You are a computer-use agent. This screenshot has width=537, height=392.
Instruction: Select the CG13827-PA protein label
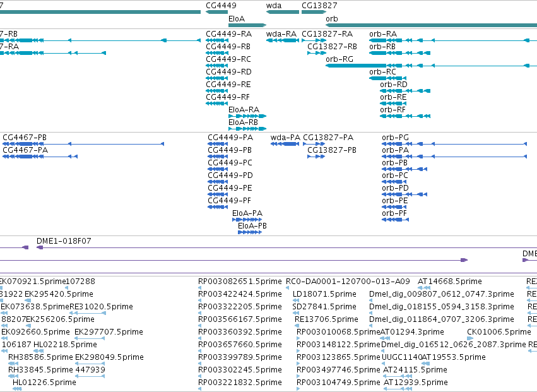point(328,138)
